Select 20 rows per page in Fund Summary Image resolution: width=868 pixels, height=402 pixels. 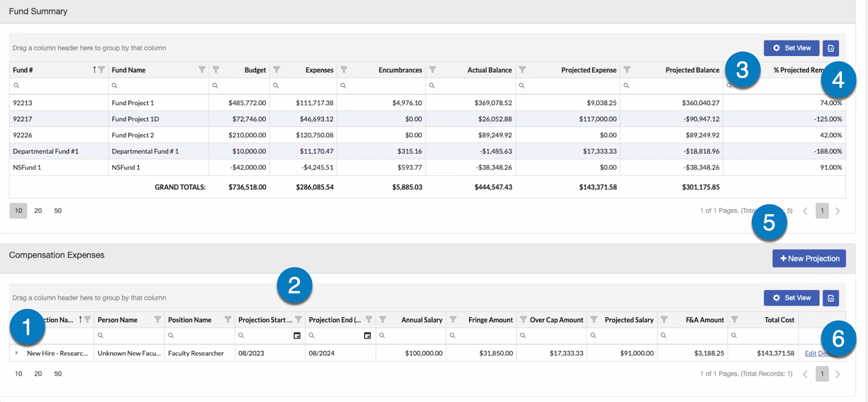point(38,211)
